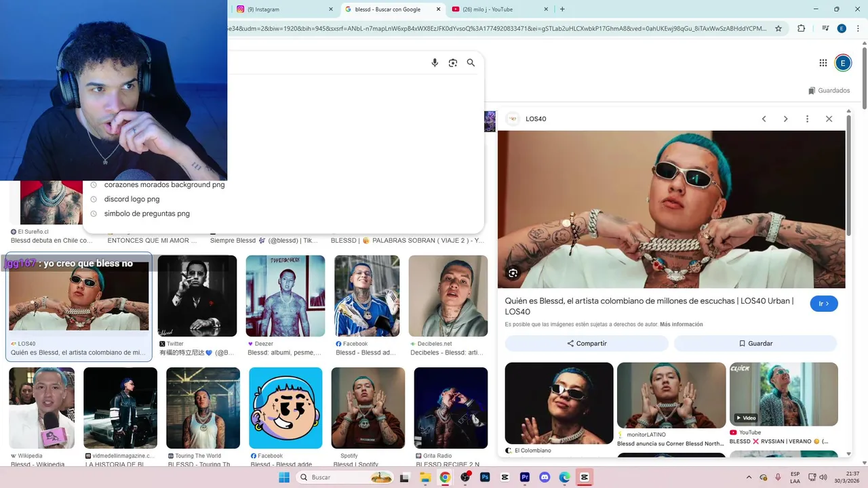Click the address bar URL
The image size is (868, 488).
point(498,28)
